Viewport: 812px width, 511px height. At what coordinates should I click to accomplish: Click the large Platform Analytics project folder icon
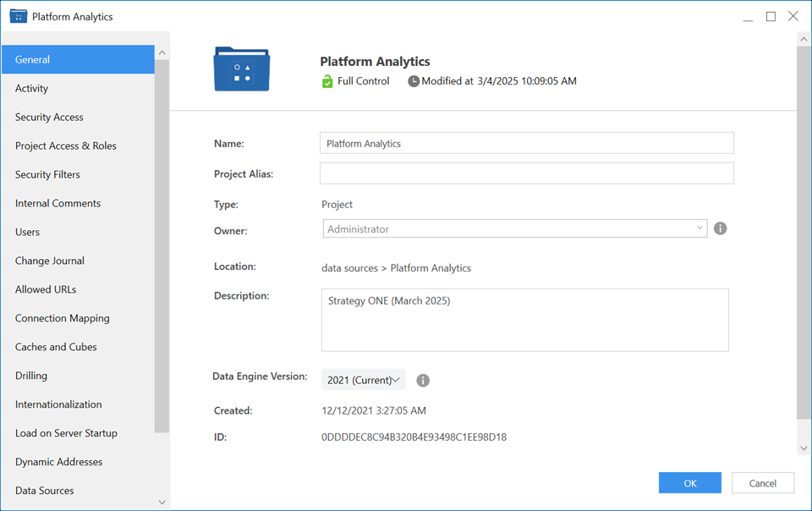coord(241,69)
